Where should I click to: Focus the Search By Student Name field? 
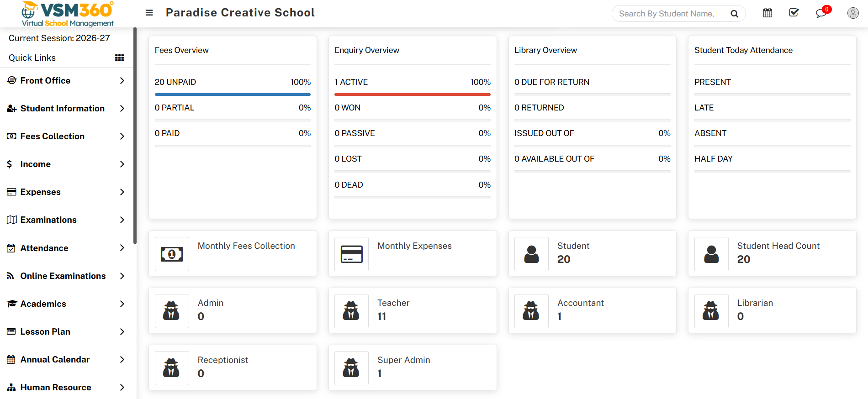(x=668, y=14)
